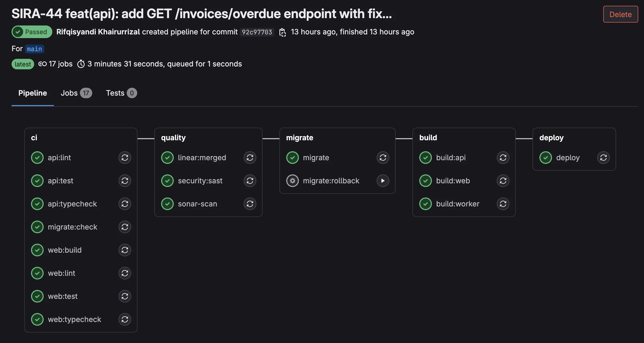Open the Tests tab
This screenshot has width=644, height=343.
[x=121, y=93]
